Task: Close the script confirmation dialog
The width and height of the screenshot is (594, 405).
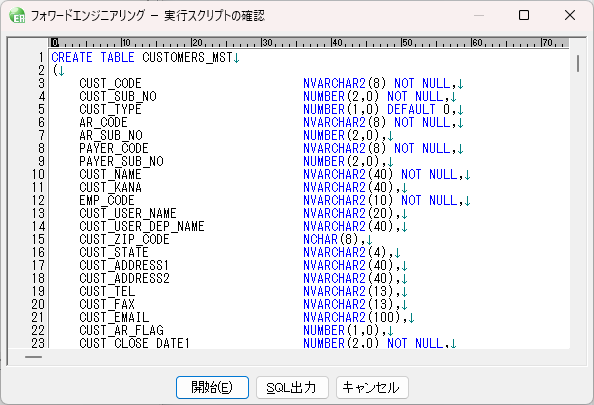Action: click(570, 16)
